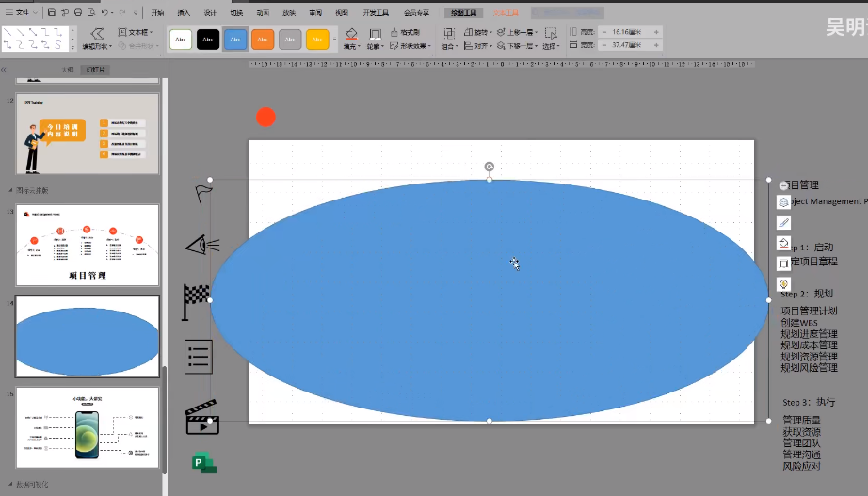Click the Edit Shape (编辑形状) icon
Viewport: 868px width, 496px height.
pos(97,34)
